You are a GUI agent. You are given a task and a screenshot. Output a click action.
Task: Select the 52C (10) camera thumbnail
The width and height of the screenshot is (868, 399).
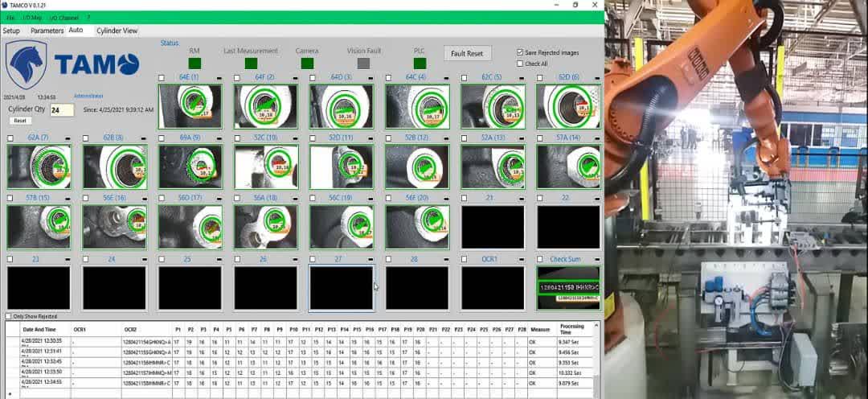[x=265, y=167]
